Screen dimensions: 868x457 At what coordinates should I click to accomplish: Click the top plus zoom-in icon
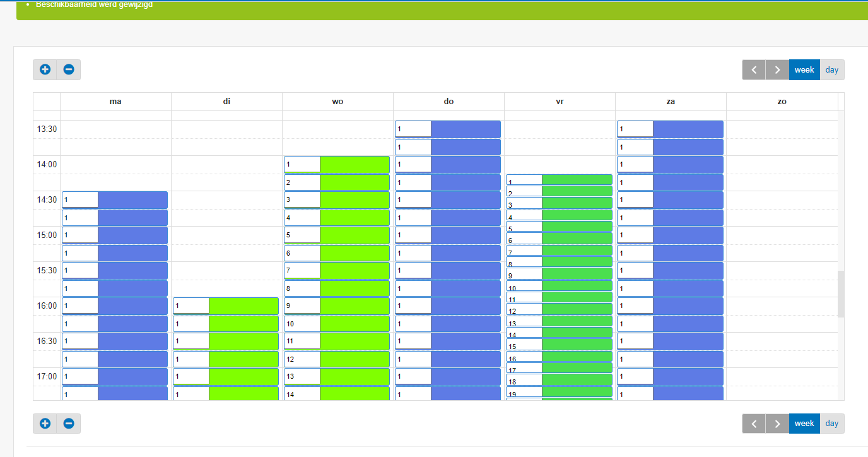coord(45,69)
